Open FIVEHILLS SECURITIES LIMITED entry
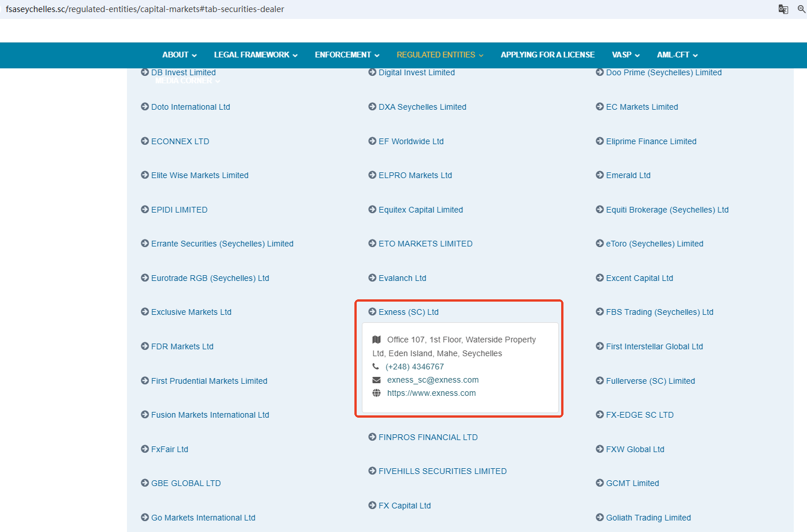The width and height of the screenshot is (807, 532). tap(442, 471)
